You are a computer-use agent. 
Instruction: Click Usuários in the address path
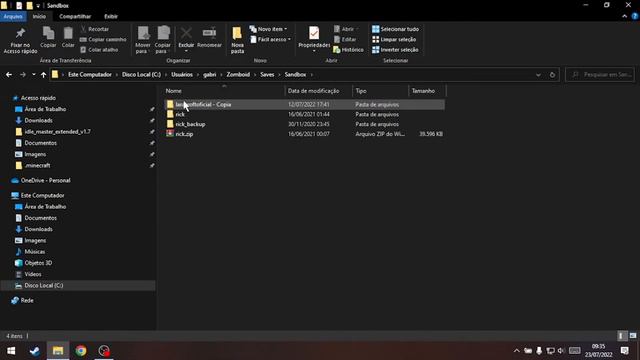(x=182, y=75)
